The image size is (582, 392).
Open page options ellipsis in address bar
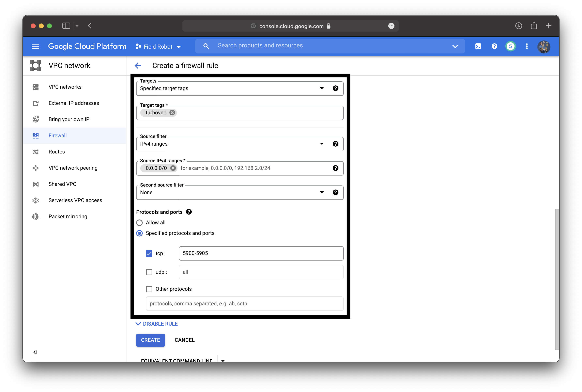[x=391, y=26]
